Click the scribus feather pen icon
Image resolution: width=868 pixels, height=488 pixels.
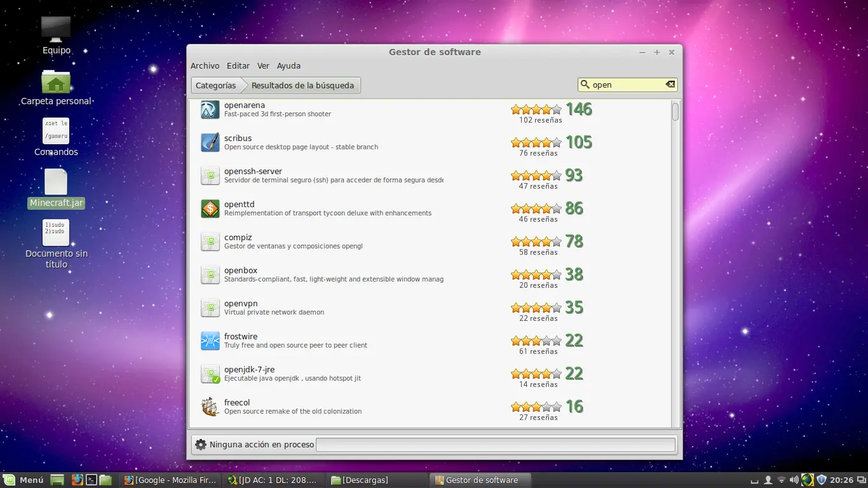[x=210, y=142]
